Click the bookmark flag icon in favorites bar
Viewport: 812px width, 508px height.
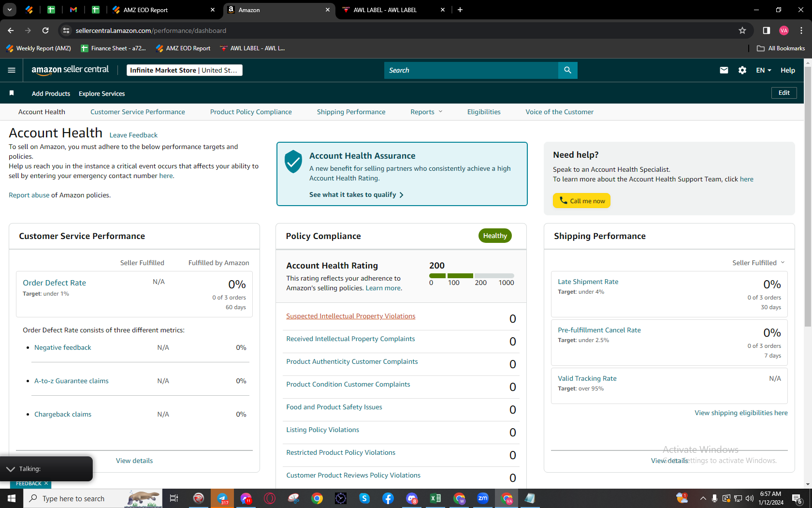coord(12,93)
